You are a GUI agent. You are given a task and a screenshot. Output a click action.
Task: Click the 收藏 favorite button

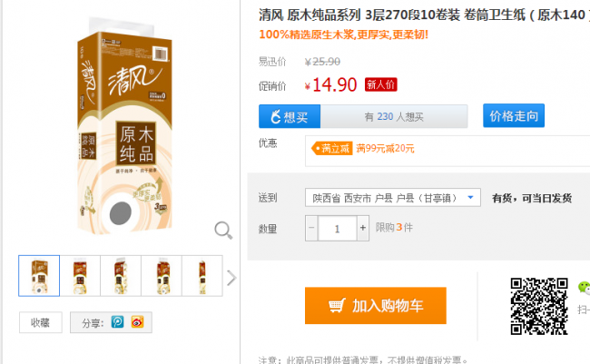[41, 322]
